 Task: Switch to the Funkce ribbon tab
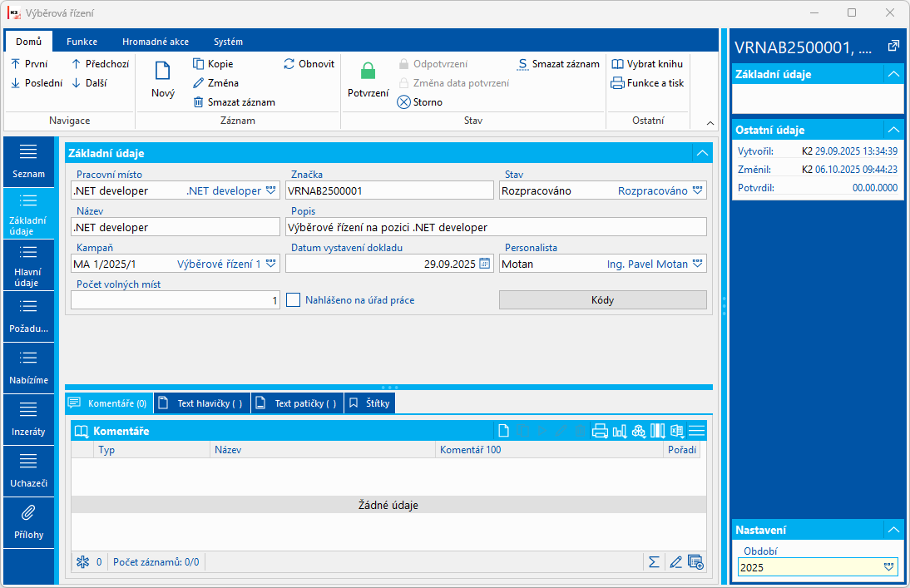click(82, 42)
